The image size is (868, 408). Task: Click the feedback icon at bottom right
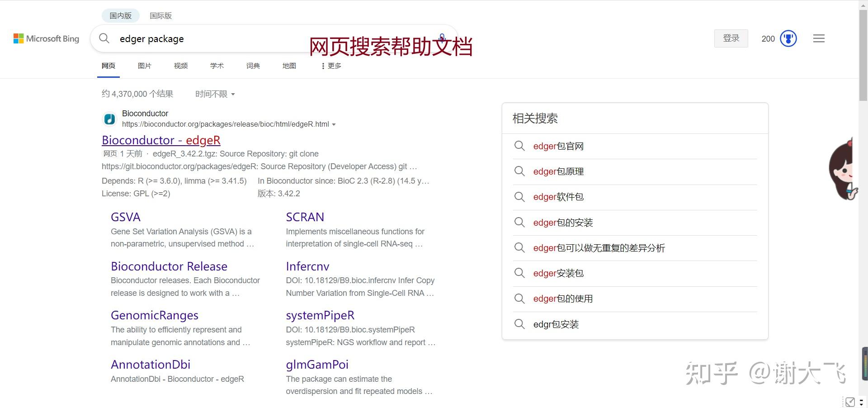pyautogui.click(x=850, y=402)
